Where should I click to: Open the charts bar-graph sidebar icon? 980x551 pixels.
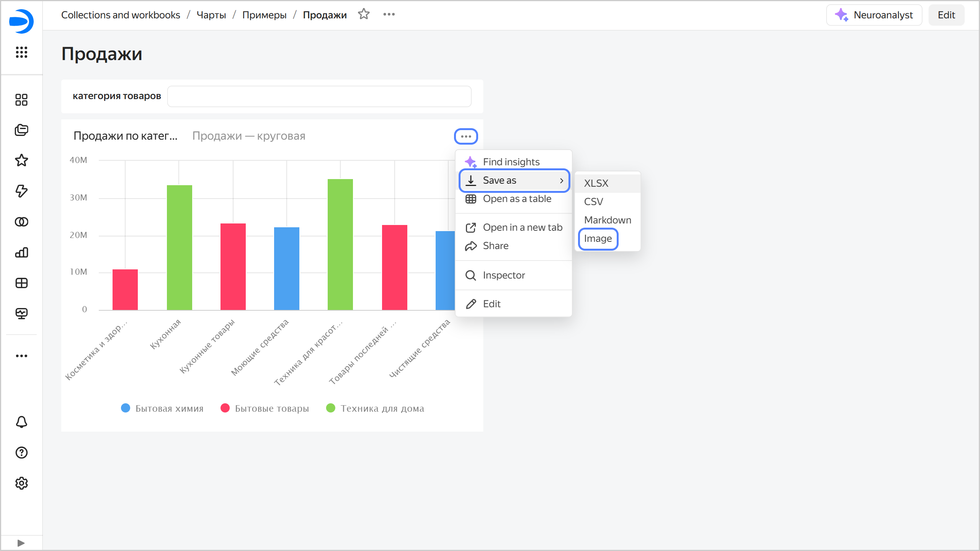pyautogui.click(x=21, y=252)
